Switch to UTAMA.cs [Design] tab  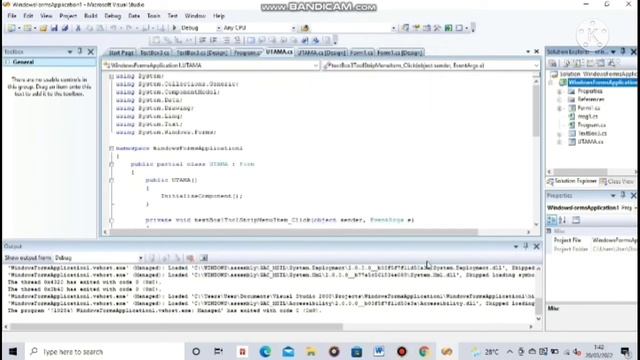pyautogui.click(x=322, y=53)
